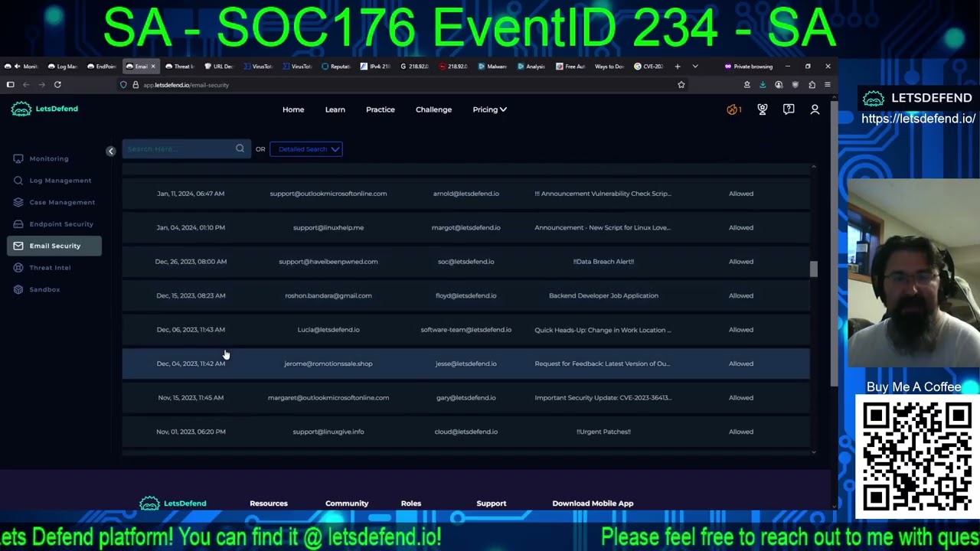Open the Learn navigation link
The width and height of the screenshot is (980, 551).
coord(335,109)
